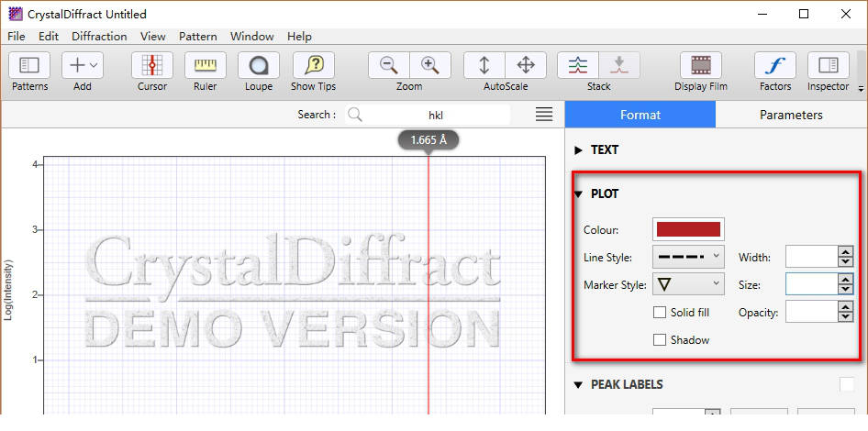AutoScale vertically with up-down arrow
The height and width of the screenshot is (431, 868).
484,65
